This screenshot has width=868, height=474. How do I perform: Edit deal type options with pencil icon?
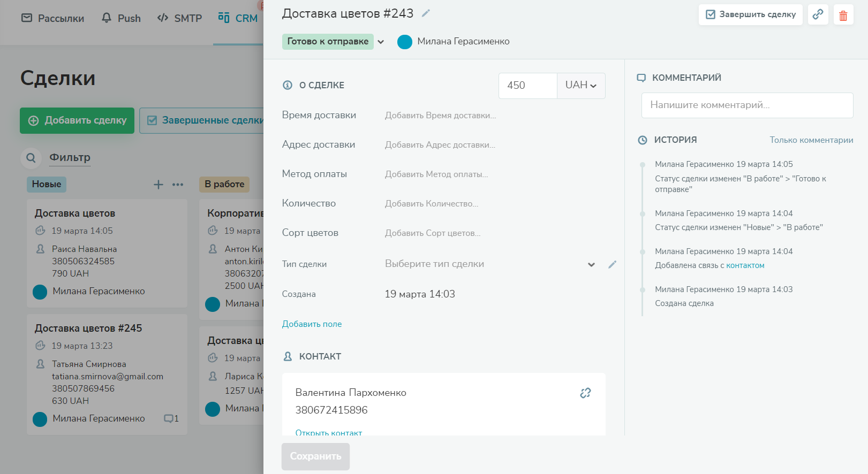click(612, 264)
